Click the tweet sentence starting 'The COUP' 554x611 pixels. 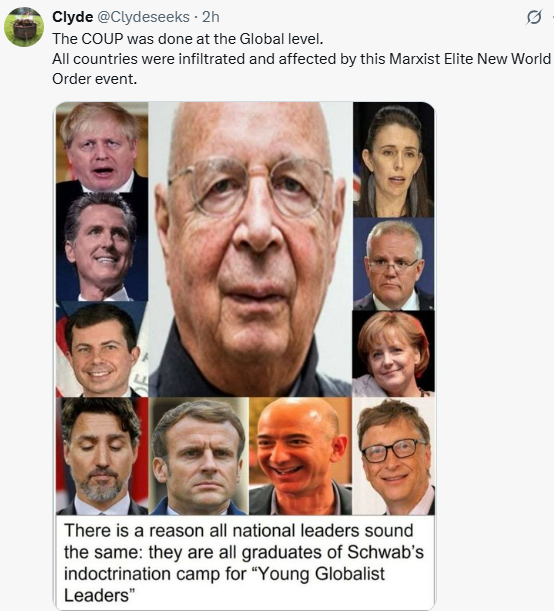188,39
